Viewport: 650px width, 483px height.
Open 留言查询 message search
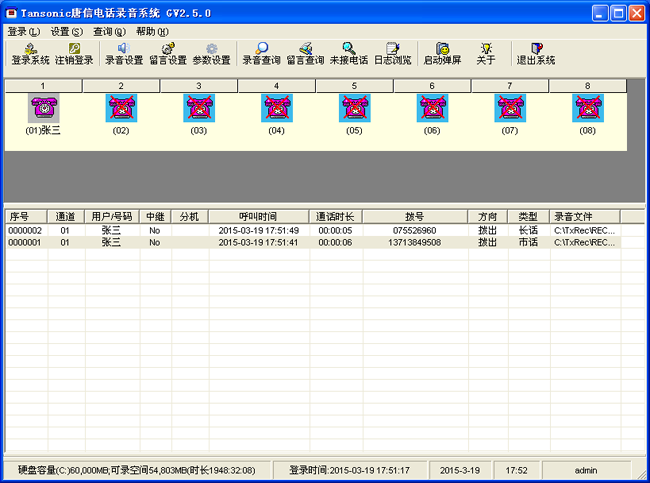(x=305, y=53)
